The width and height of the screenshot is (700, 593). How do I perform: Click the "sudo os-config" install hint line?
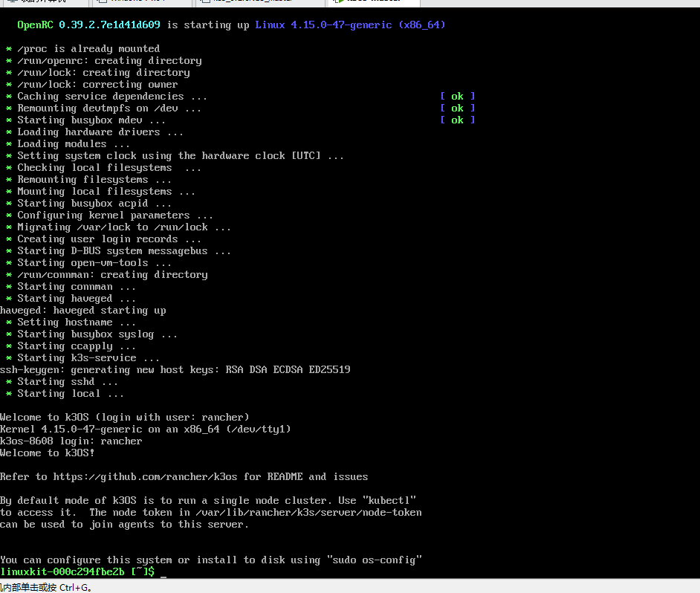point(211,560)
